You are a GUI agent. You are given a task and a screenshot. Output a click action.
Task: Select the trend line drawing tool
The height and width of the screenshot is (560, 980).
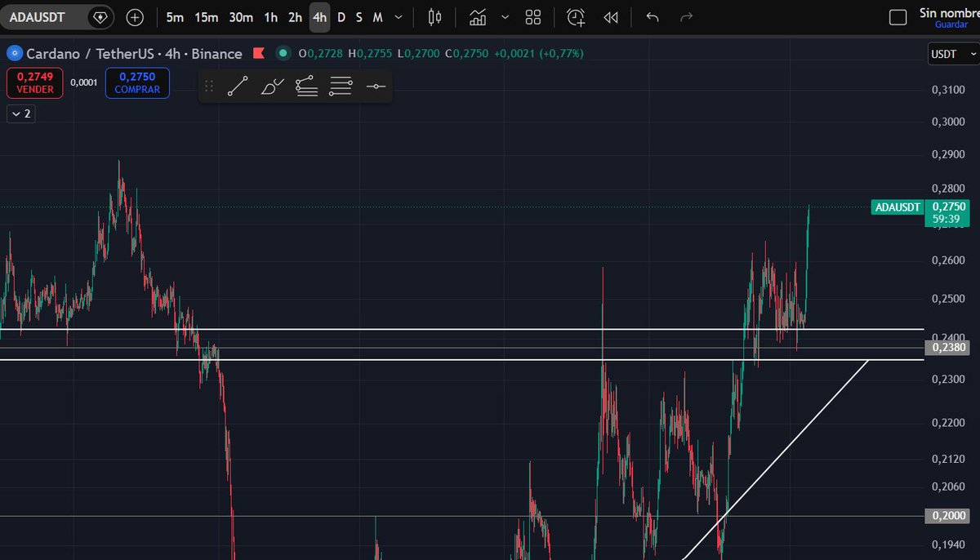(238, 86)
